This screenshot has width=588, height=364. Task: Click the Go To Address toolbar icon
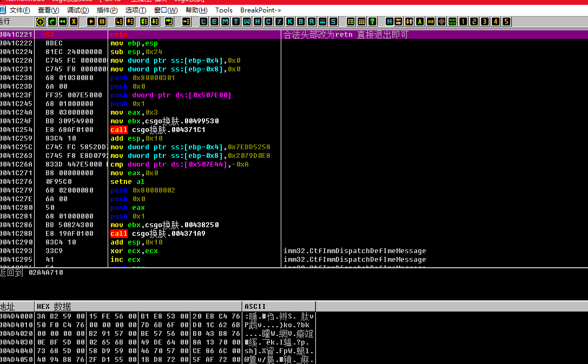187,22
